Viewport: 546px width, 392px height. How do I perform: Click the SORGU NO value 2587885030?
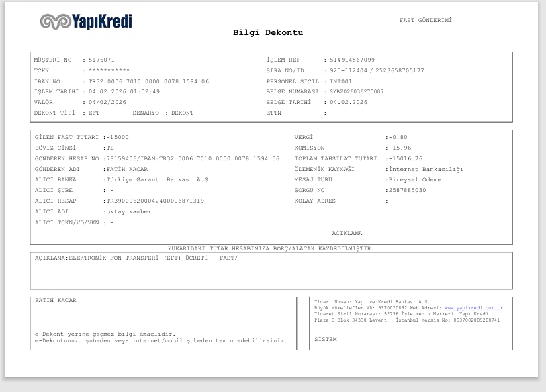tap(407, 191)
